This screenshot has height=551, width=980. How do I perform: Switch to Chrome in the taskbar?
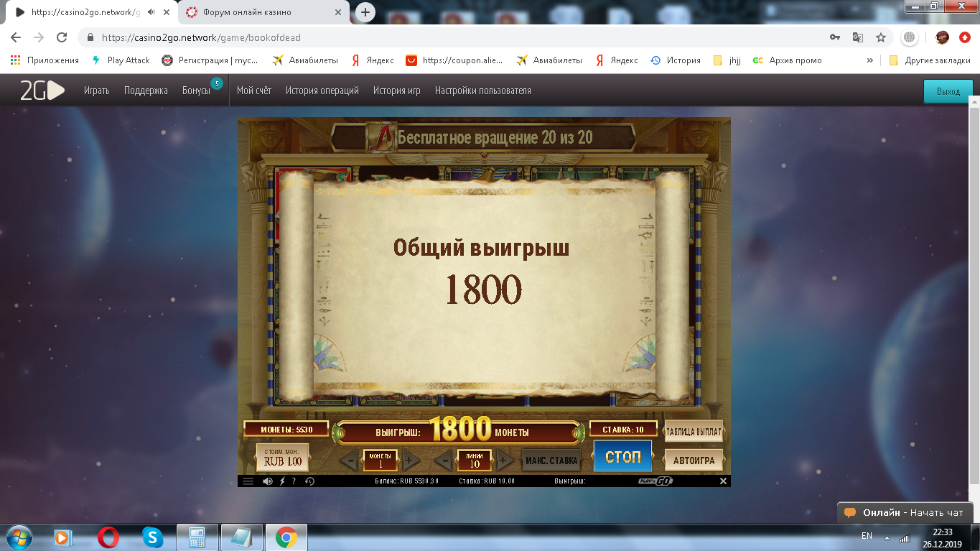[x=286, y=537]
